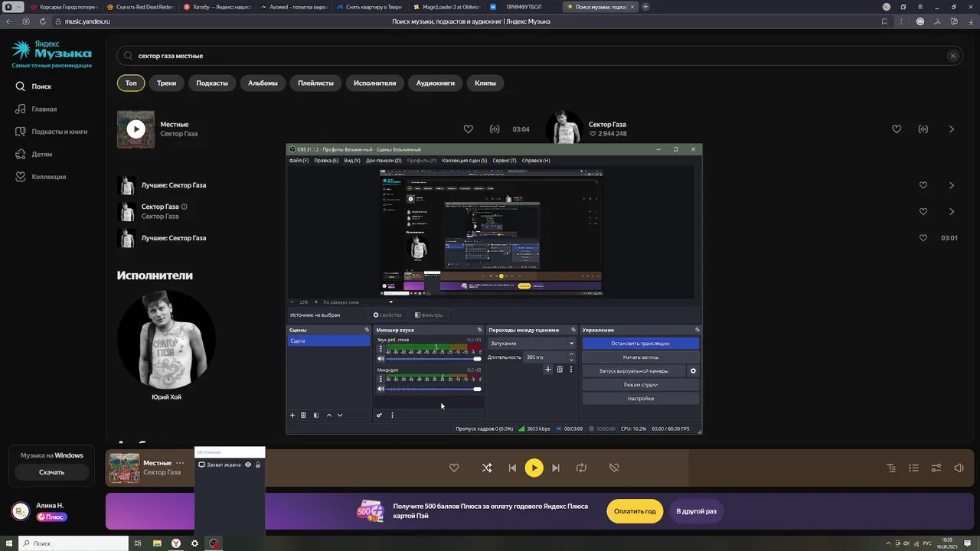Open Вид menu in OBS
This screenshot has width=980, height=551.
351,161
